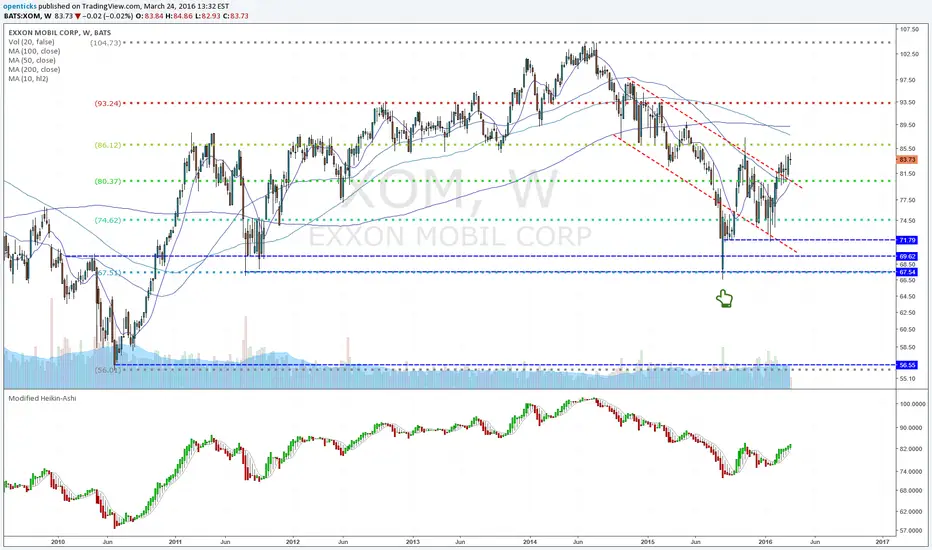This screenshot has height=550, width=932.
Task: Click 2012 on the time axis
Action: pos(292,542)
